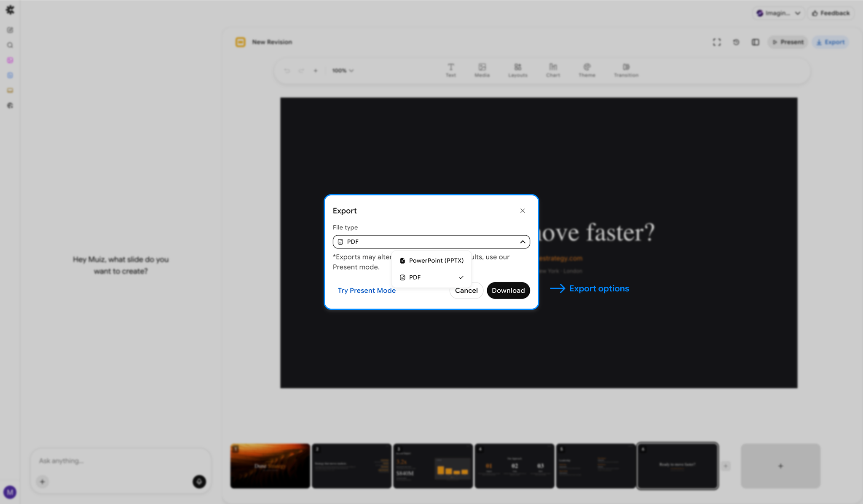The width and height of the screenshot is (863, 504).
Task: Open the Theme icon in toolbar
Action: (x=587, y=69)
